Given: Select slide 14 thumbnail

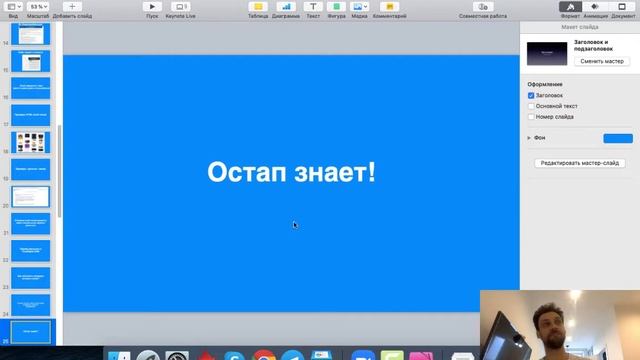Looking at the screenshot, I should click(31, 34).
